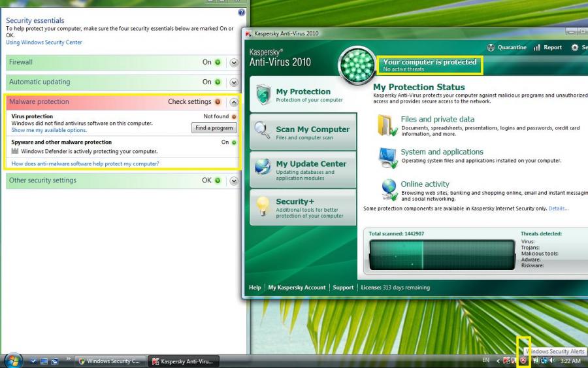Viewport: 588px width, 368px height.
Task: Open the Online activity globe section
Action: (x=425, y=184)
